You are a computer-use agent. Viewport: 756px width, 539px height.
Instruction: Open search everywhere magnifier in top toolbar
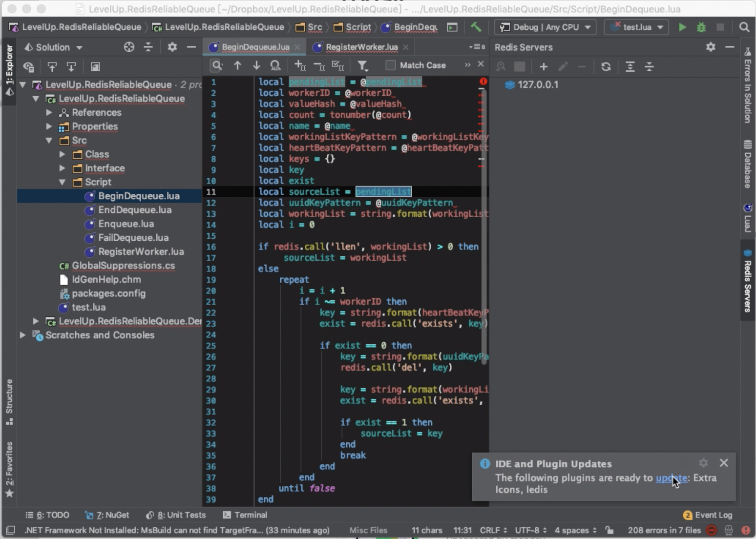pyautogui.click(x=744, y=27)
